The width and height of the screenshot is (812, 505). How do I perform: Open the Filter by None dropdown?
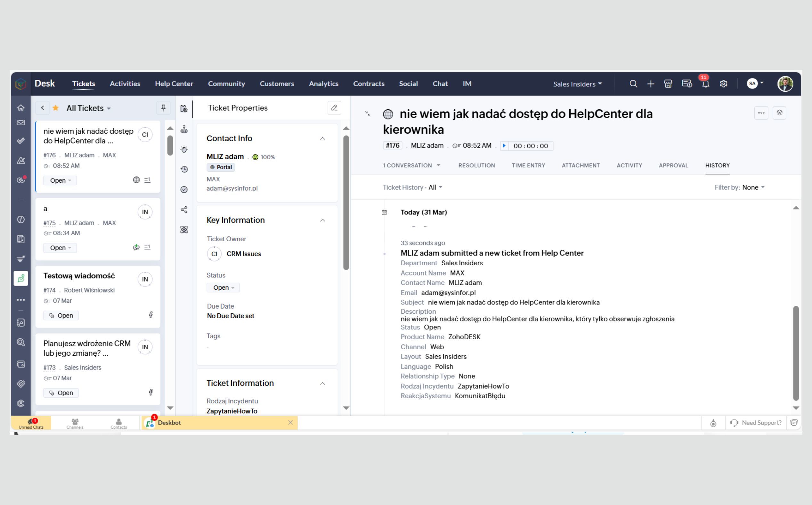[x=753, y=187]
